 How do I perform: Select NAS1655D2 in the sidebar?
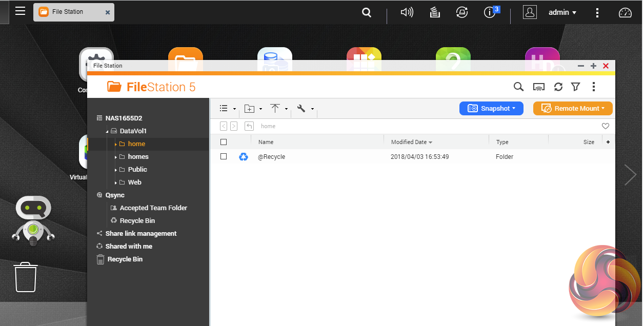coord(124,118)
